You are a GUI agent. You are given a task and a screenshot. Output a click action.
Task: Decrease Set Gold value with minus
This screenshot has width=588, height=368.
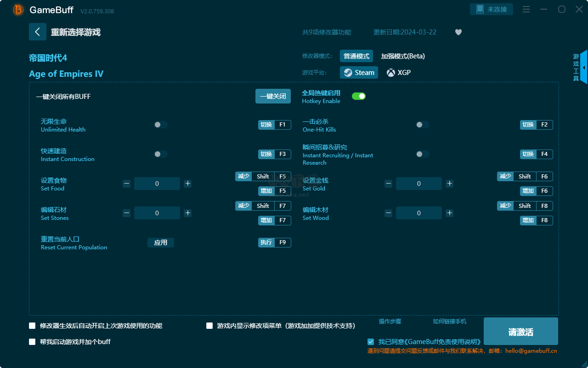coord(388,184)
